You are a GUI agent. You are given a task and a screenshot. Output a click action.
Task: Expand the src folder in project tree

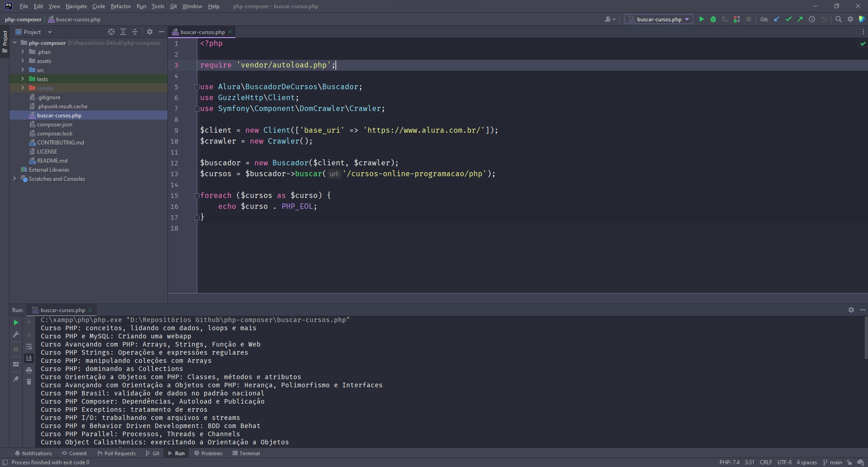[x=23, y=70]
